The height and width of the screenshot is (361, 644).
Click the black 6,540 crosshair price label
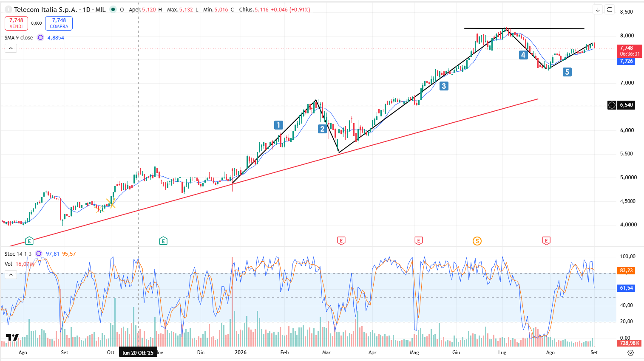(626, 105)
